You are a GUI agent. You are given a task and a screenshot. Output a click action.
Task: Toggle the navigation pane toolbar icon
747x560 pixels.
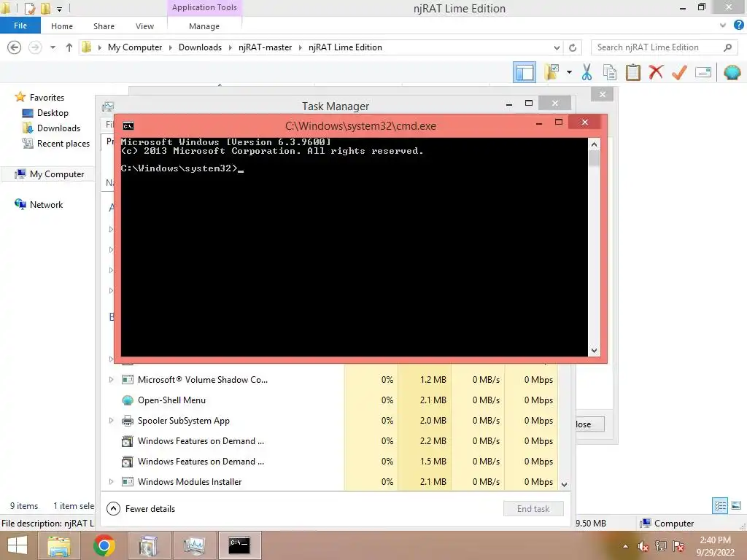(x=524, y=72)
